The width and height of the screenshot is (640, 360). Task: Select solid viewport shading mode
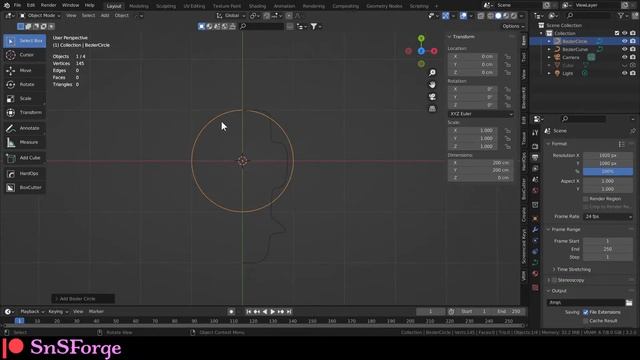(498, 16)
